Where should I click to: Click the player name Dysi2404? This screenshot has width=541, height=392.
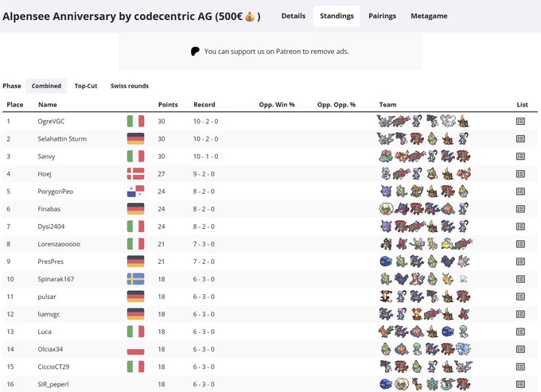tap(51, 227)
